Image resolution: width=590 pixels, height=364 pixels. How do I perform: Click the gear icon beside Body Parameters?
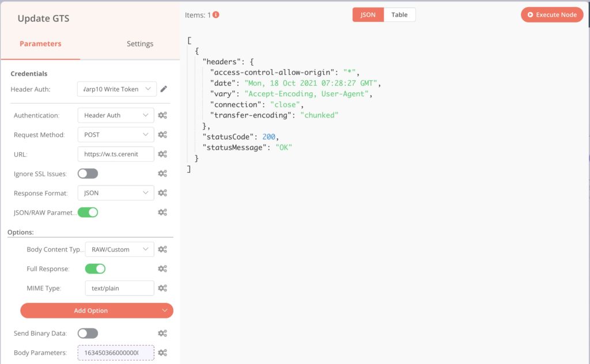163,352
